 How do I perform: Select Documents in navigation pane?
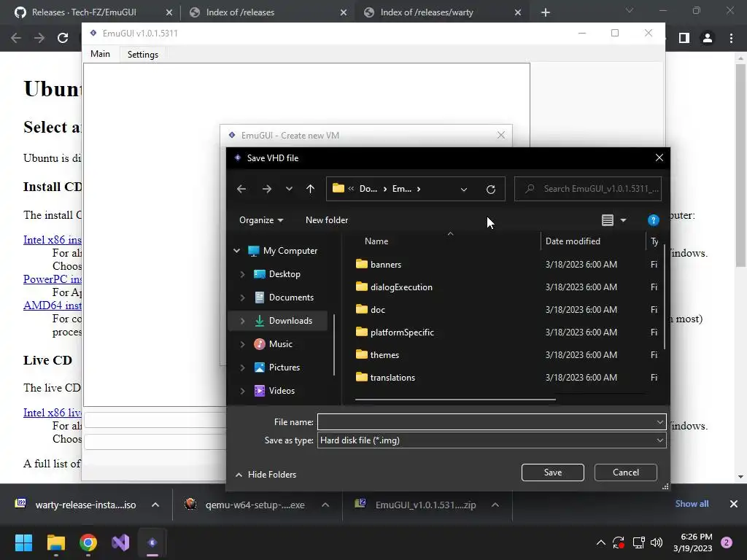(x=290, y=297)
